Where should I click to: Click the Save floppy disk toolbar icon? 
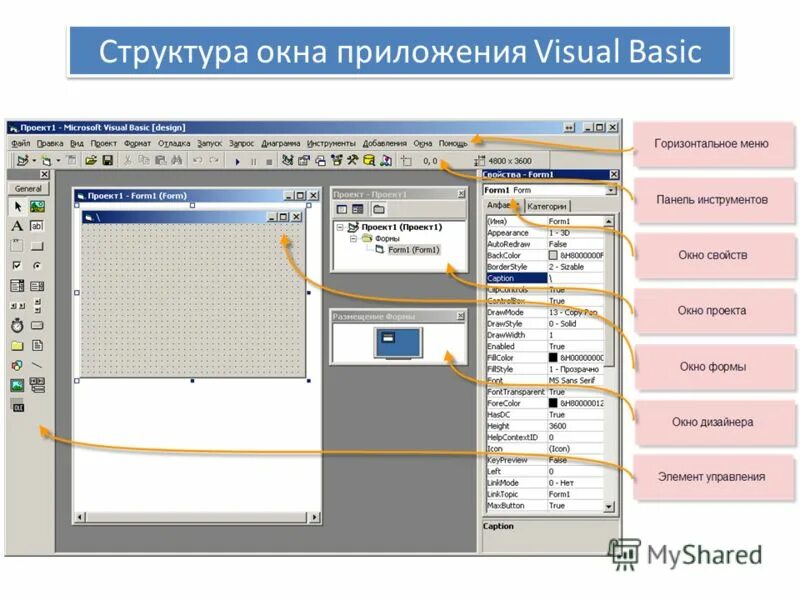(x=108, y=161)
